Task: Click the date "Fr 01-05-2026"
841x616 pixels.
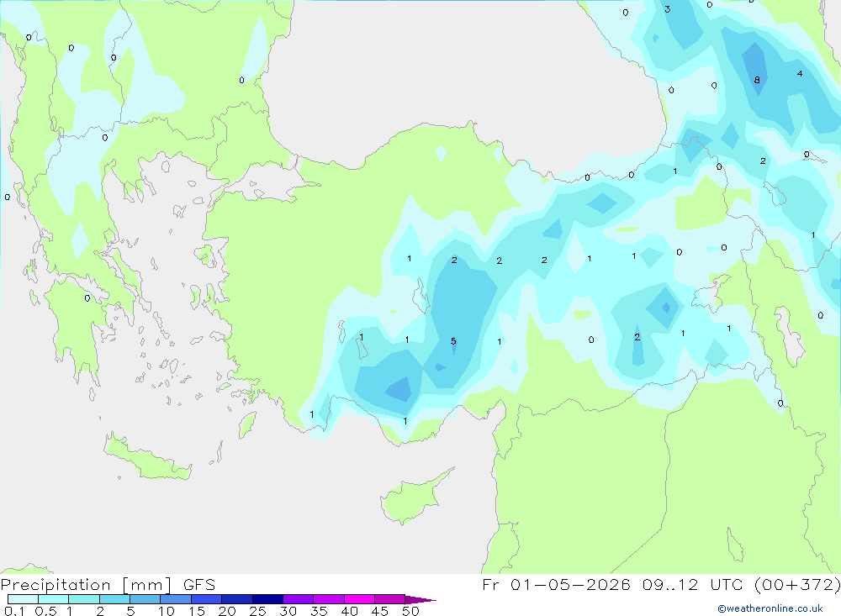Action: pyautogui.click(x=556, y=585)
